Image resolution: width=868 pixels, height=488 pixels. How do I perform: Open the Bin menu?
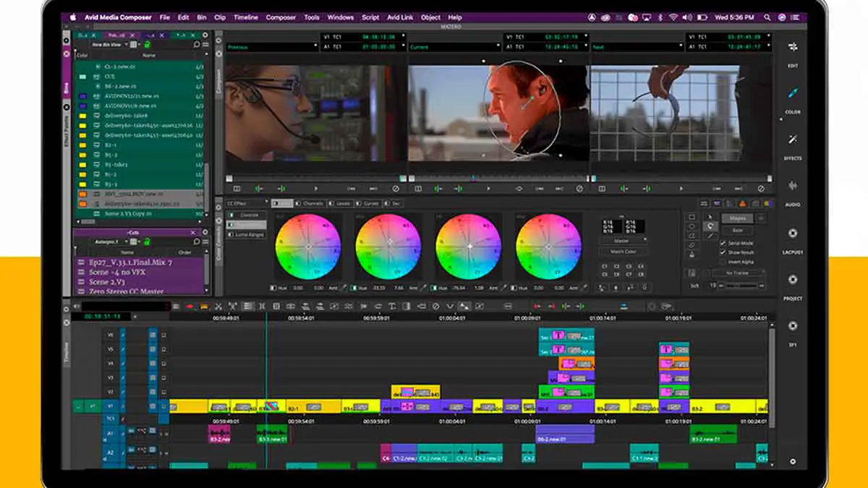[x=202, y=17]
